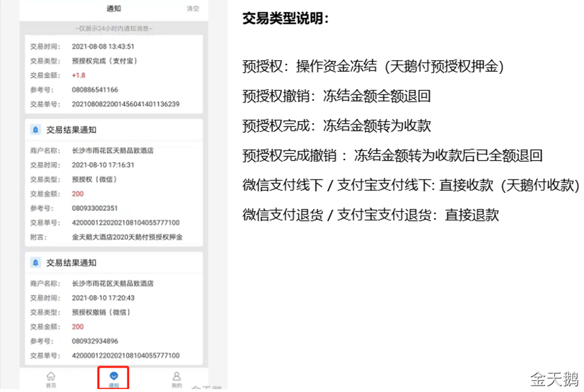Screen dimensions: 584x392
Task: Click the 微信支付线下 / 支付宝支付线下 line
Action: [411, 185]
